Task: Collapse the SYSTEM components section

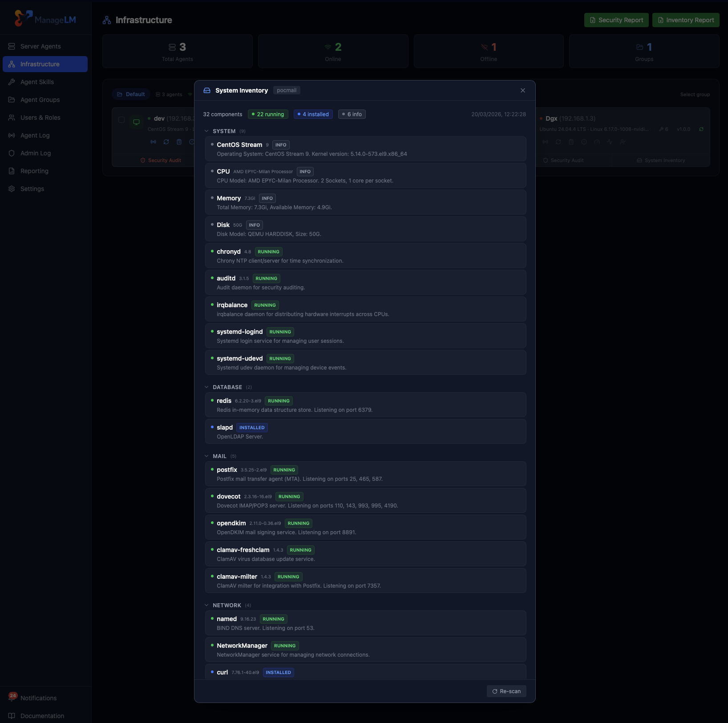Action: coord(207,131)
